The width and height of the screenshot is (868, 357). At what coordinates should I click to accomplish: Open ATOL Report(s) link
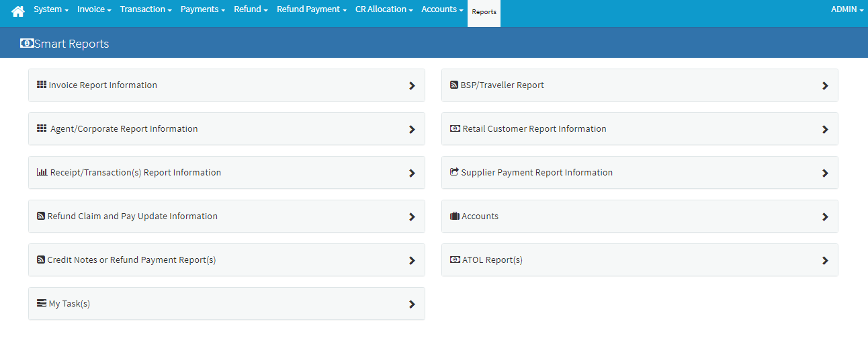(x=492, y=260)
